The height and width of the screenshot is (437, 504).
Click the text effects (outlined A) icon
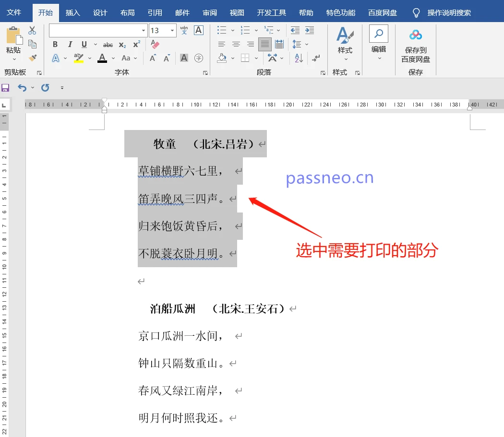pos(56,58)
